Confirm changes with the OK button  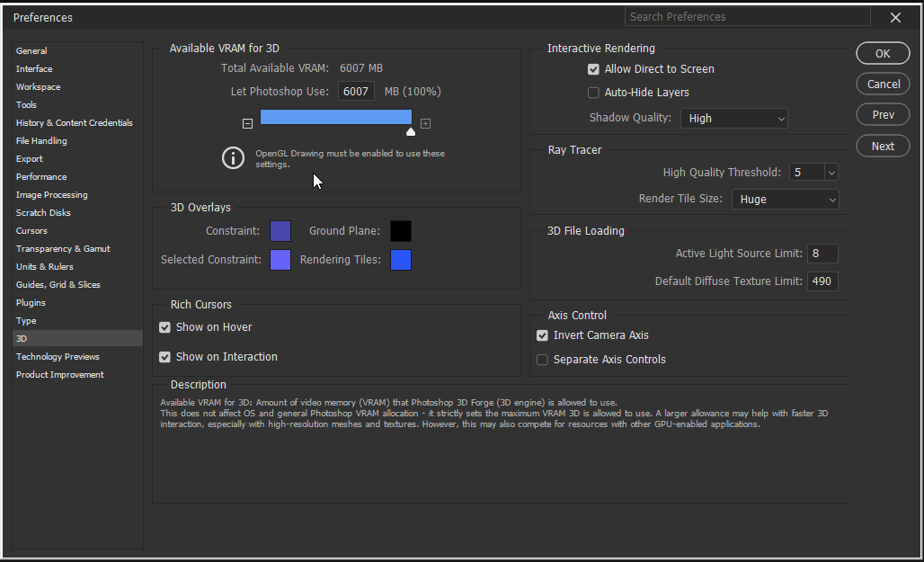tap(882, 52)
